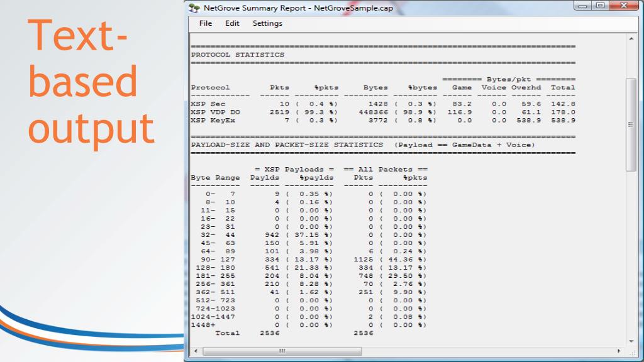
Task: Click the XSP Sec protocol row label
Action: click(x=208, y=104)
